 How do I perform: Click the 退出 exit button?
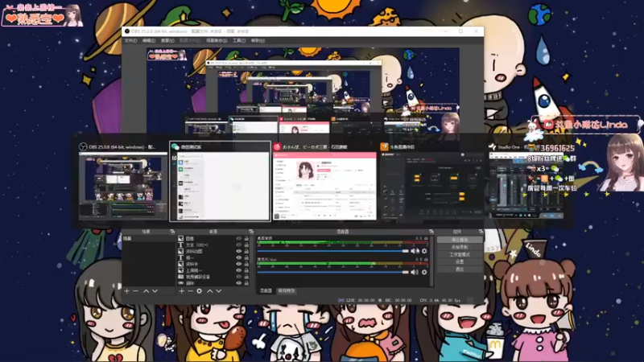[x=459, y=269]
